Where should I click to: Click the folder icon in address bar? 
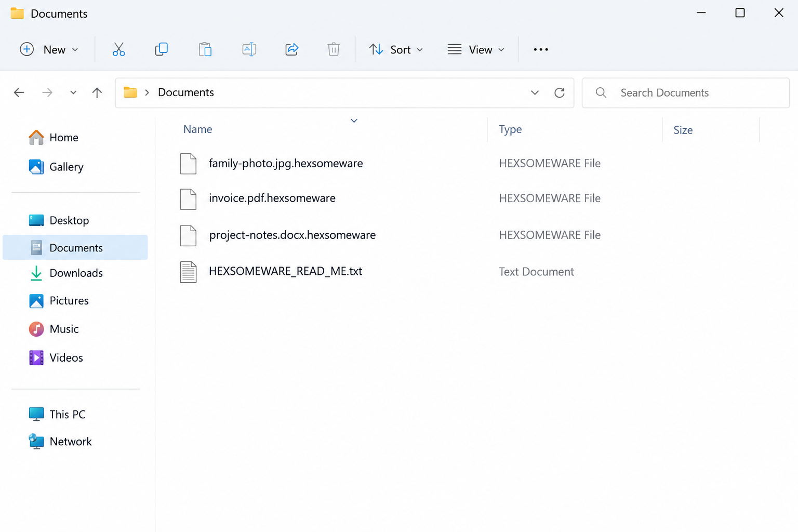coord(130,92)
